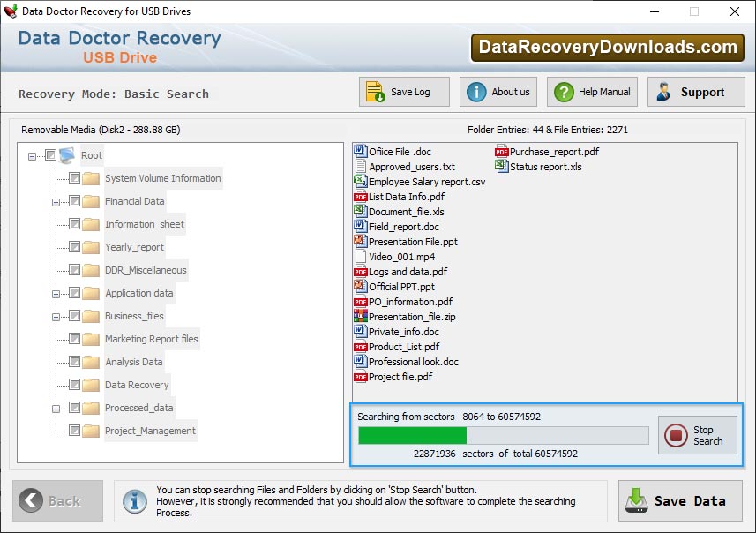Expand the Application data folder
Viewport: 756px width, 533px height.
tap(56, 294)
